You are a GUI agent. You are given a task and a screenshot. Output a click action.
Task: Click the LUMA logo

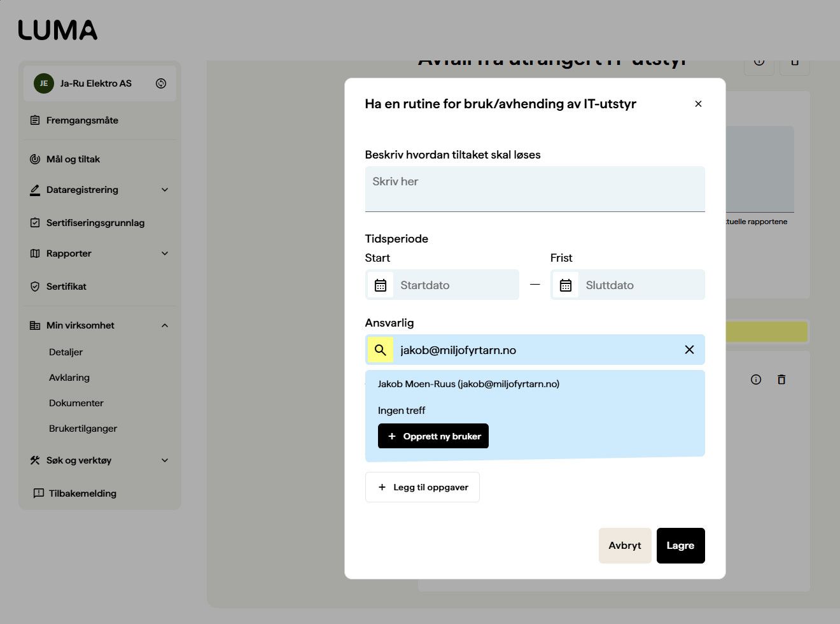pos(58,30)
